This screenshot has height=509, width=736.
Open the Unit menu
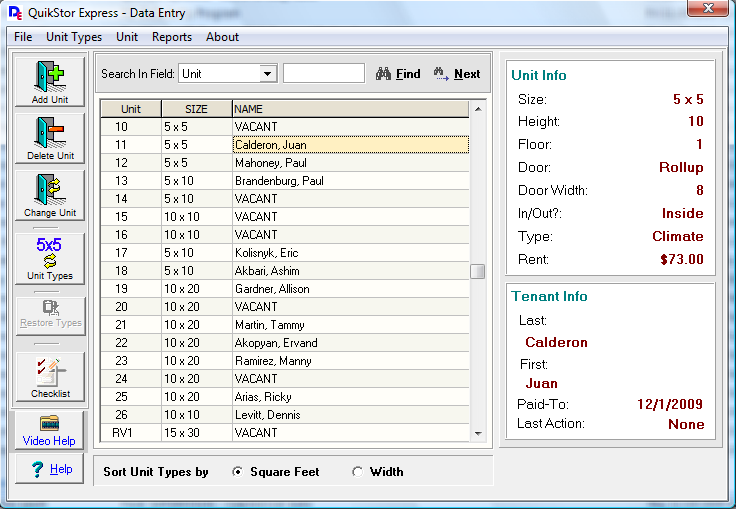point(127,37)
